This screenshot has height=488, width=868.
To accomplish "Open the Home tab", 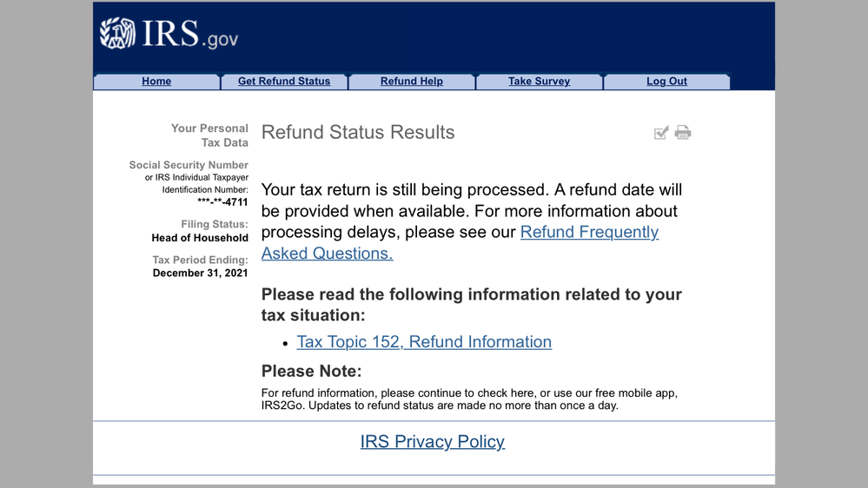I will click(156, 82).
